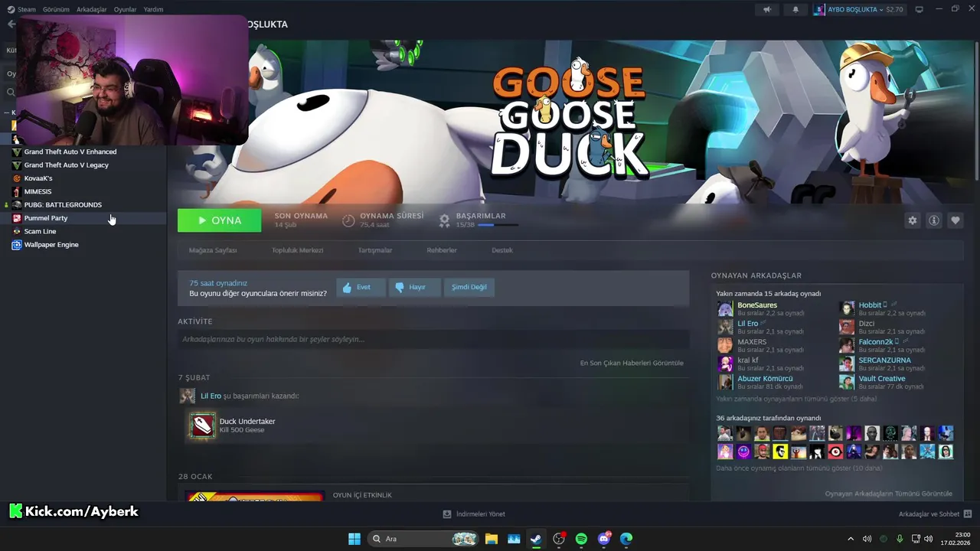Focus the activity comment input field
This screenshot has width=980, height=551.
433,339
